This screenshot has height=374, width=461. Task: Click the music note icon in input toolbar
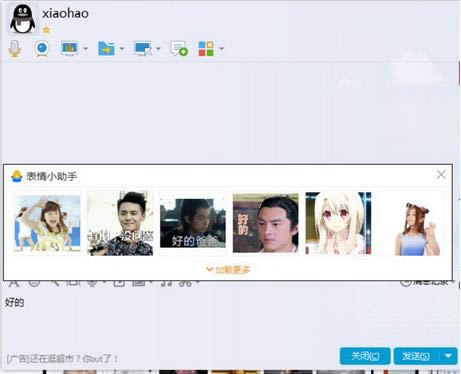[x=166, y=283]
